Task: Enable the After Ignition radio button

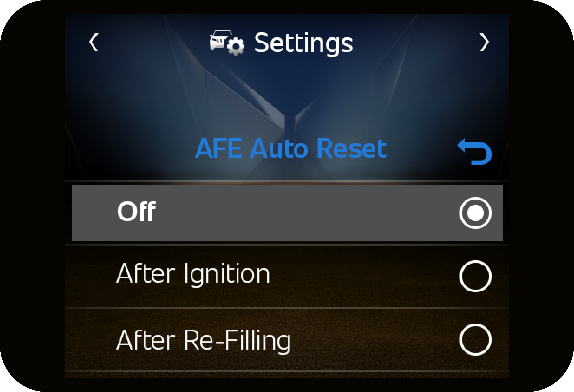Action: pyautogui.click(x=475, y=276)
